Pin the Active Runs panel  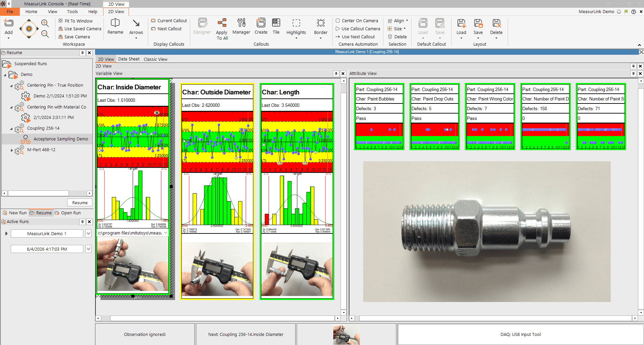pos(82,222)
